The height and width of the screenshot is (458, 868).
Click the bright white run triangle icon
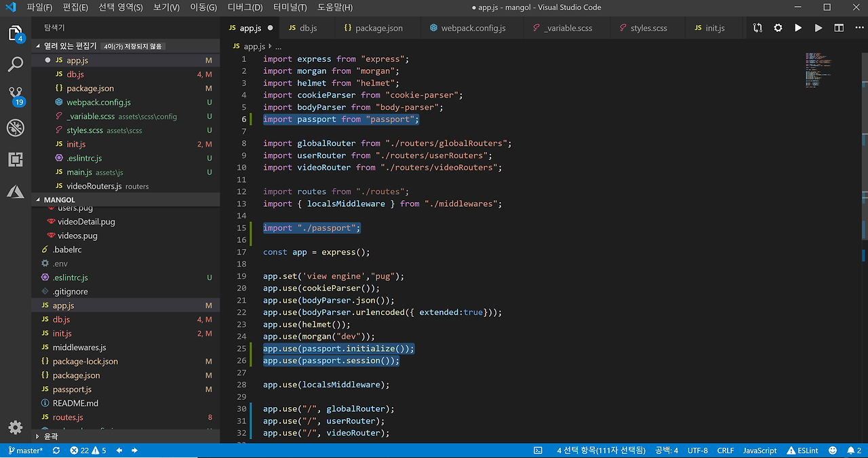798,28
